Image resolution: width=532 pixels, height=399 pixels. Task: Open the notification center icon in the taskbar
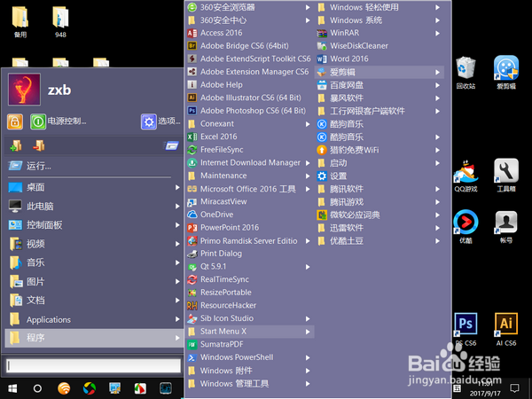514,387
